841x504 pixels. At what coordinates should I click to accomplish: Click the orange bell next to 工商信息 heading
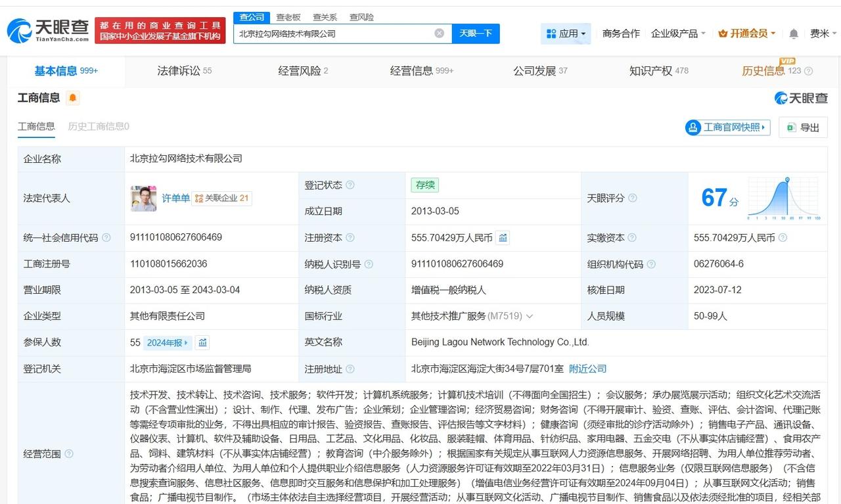click(73, 98)
